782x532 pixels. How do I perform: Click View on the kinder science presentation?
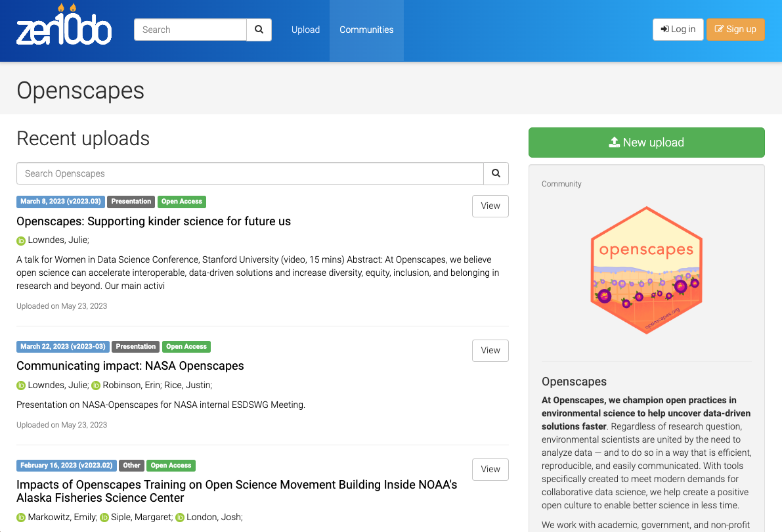point(490,206)
